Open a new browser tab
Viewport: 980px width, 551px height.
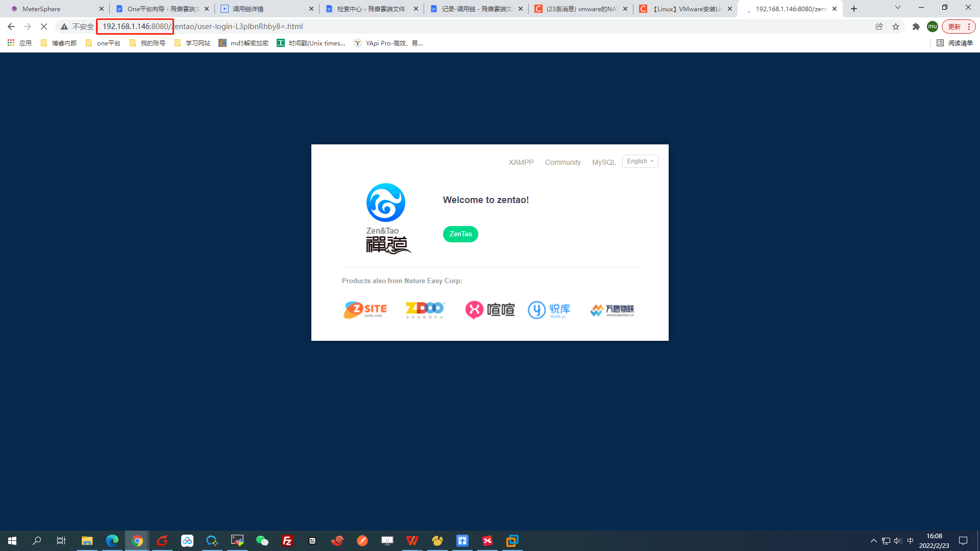[854, 9]
